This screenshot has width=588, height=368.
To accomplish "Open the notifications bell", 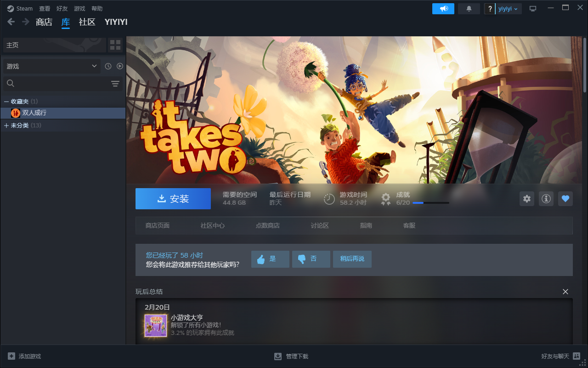I will tap(469, 9).
